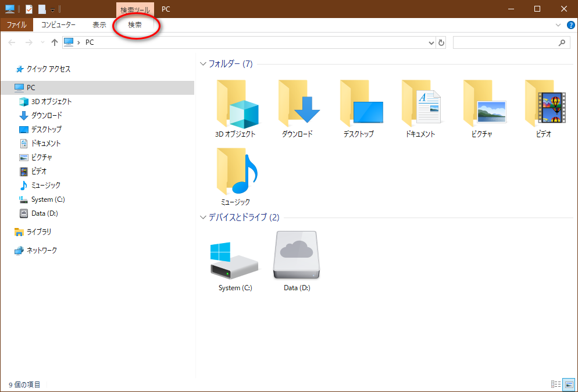Select クイック アクセス in the navigation pane
Image resolution: width=578 pixels, height=392 pixels.
(48, 69)
